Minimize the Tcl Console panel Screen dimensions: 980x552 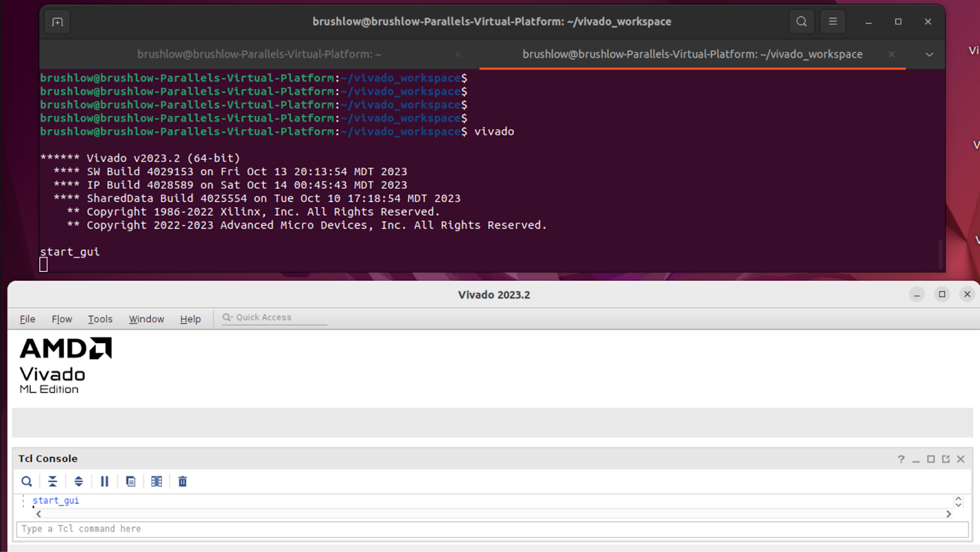pyautogui.click(x=915, y=458)
